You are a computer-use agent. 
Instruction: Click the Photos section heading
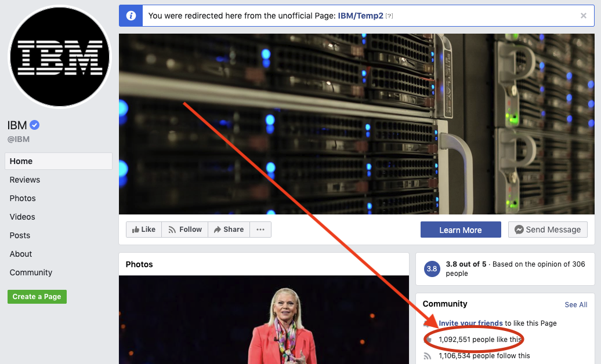pyautogui.click(x=139, y=264)
